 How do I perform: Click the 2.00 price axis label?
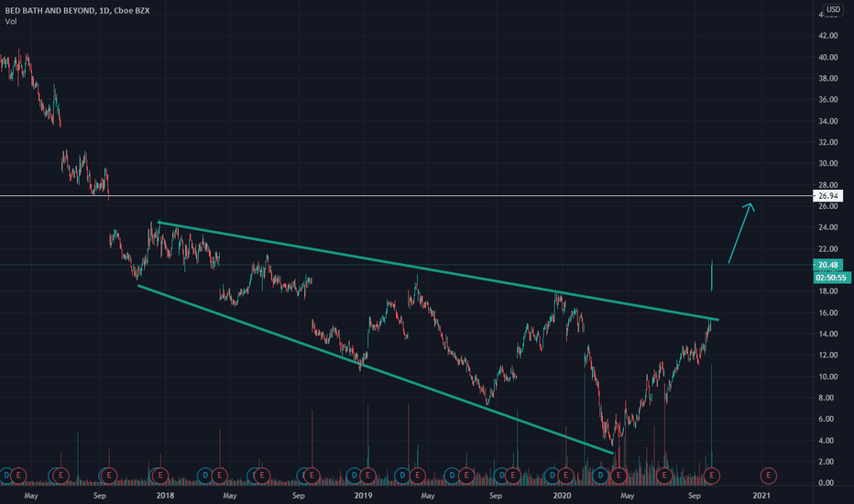click(x=827, y=462)
